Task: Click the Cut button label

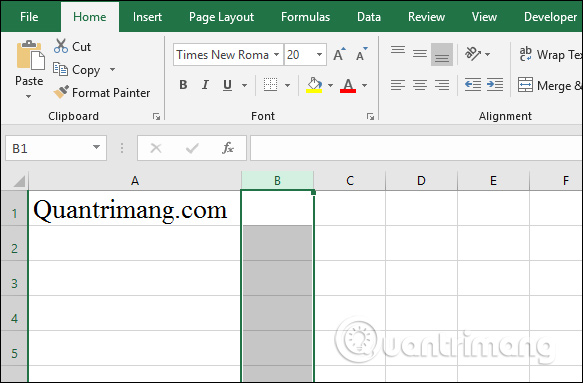Action: click(81, 46)
